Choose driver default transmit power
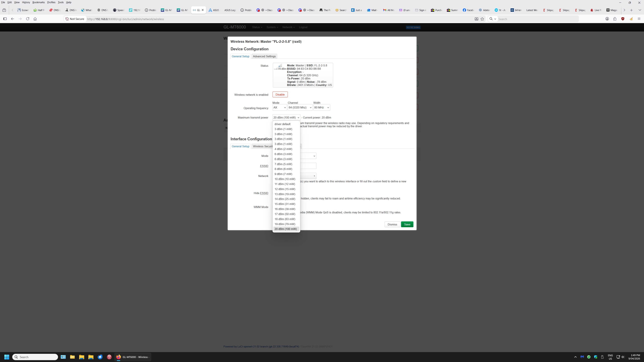Screen dimensions: 644x362 [x=282, y=124]
